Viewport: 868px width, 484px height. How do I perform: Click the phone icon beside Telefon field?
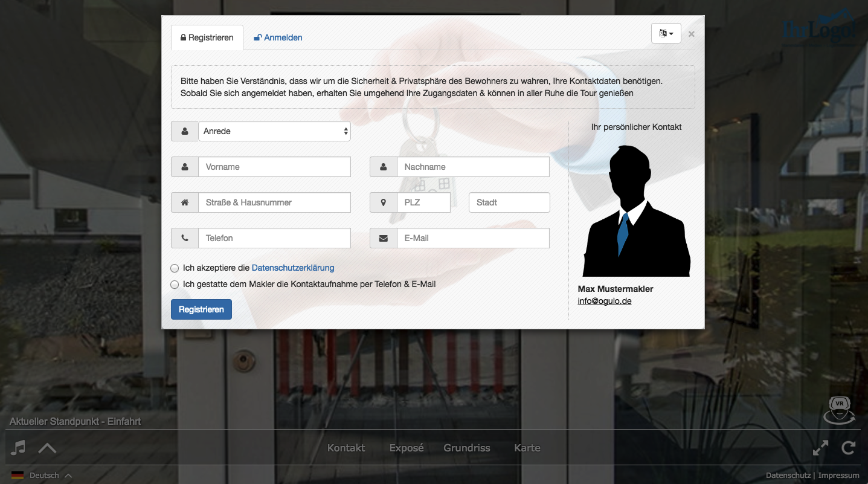pyautogui.click(x=184, y=238)
